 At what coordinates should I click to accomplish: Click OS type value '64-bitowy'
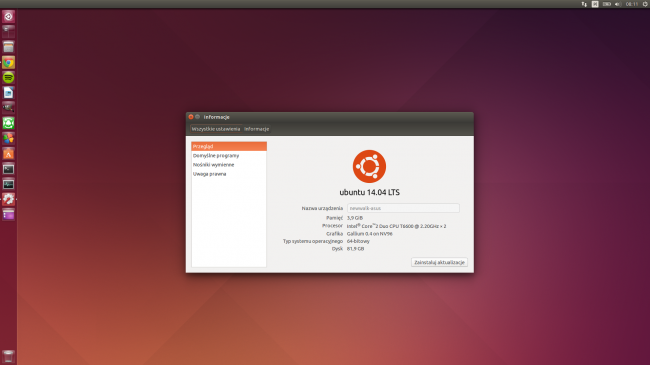click(x=358, y=241)
